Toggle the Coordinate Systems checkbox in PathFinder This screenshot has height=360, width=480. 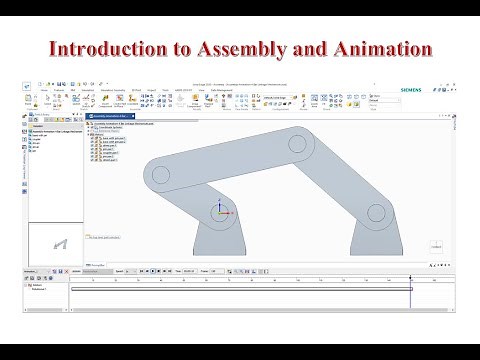pos(92,127)
